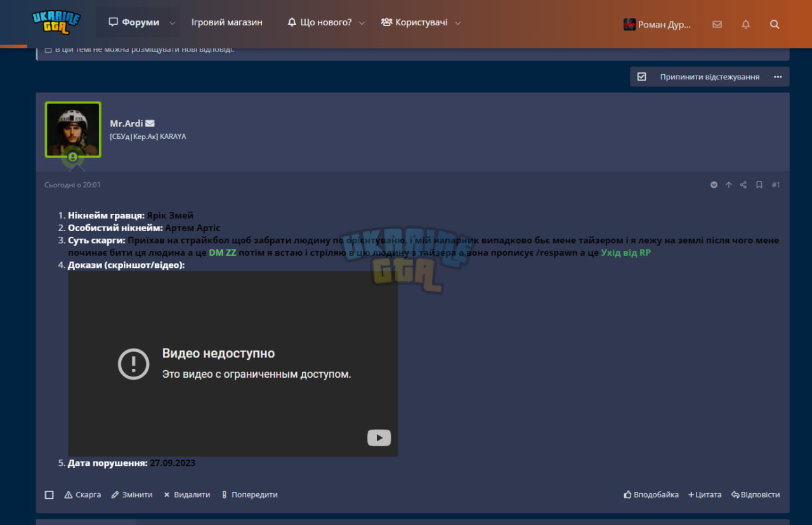Open the Форуми menu item
This screenshot has width=812, height=525.
[134, 22]
